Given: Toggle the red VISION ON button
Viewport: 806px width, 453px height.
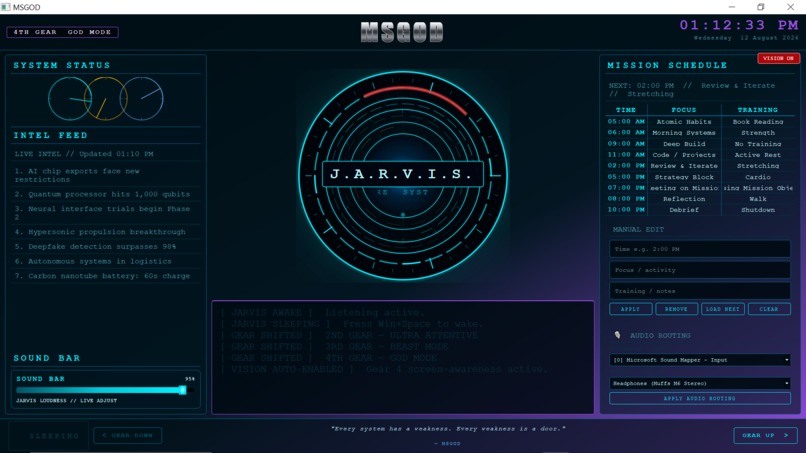Looking at the screenshot, I should (x=778, y=58).
